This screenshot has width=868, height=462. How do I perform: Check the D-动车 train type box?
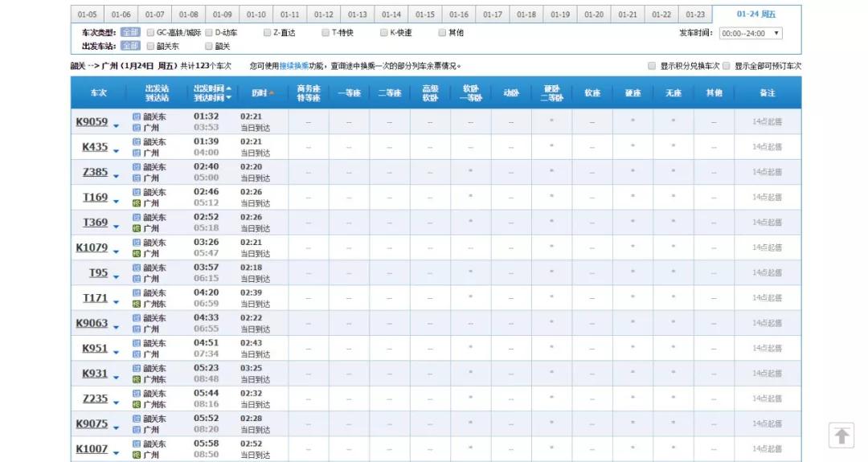pos(209,33)
